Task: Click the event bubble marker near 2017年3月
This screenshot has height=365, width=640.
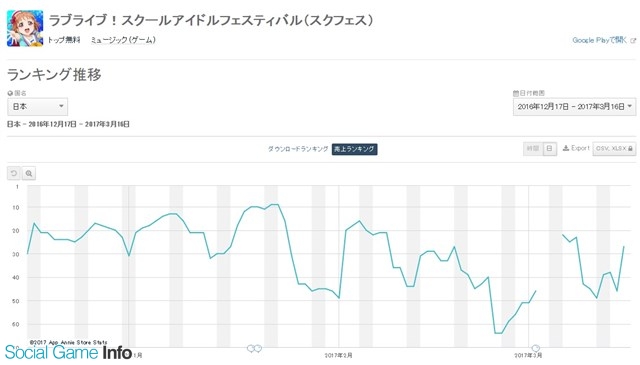Action: point(536,348)
